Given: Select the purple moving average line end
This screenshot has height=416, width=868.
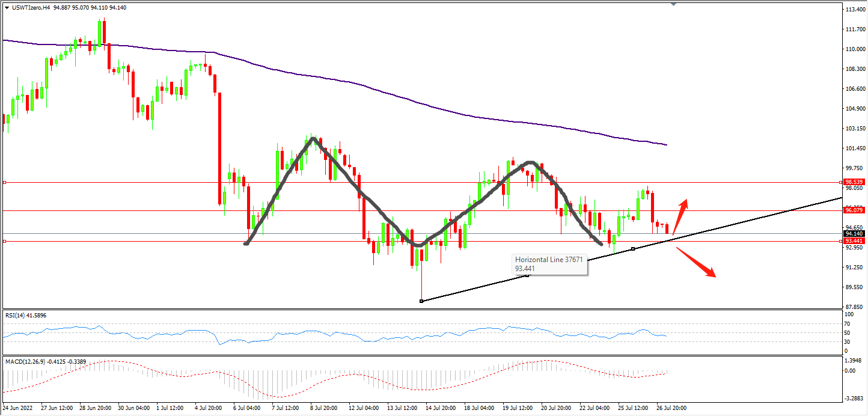Looking at the screenshot, I should click(x=666, y=144).
